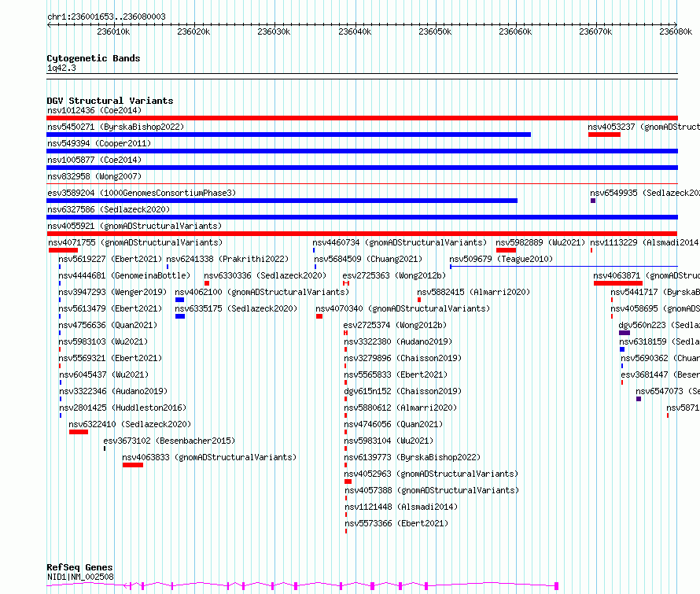Click the red bar under nsv4063833
Screen dimensions: 700x594
[x=133, y=465]
